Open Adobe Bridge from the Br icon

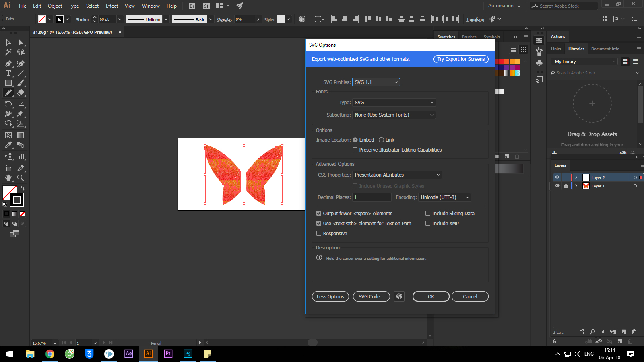(192, 6)
